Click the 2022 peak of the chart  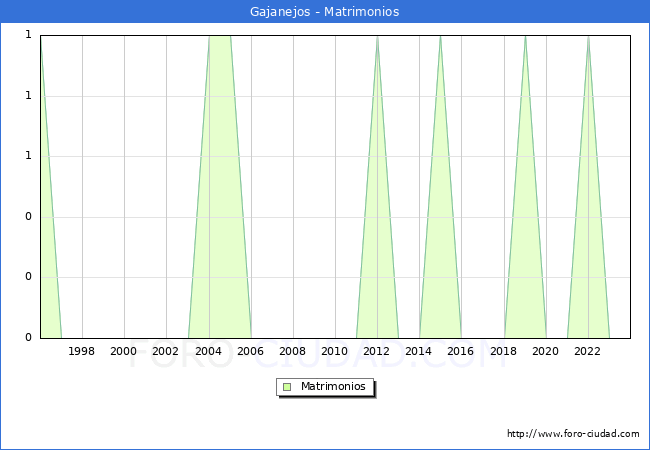tap(588, 37)
